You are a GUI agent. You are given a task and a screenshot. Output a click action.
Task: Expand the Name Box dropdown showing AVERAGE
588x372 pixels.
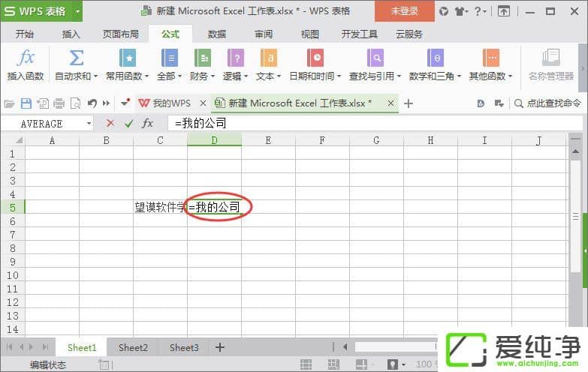tap(89, 124)
